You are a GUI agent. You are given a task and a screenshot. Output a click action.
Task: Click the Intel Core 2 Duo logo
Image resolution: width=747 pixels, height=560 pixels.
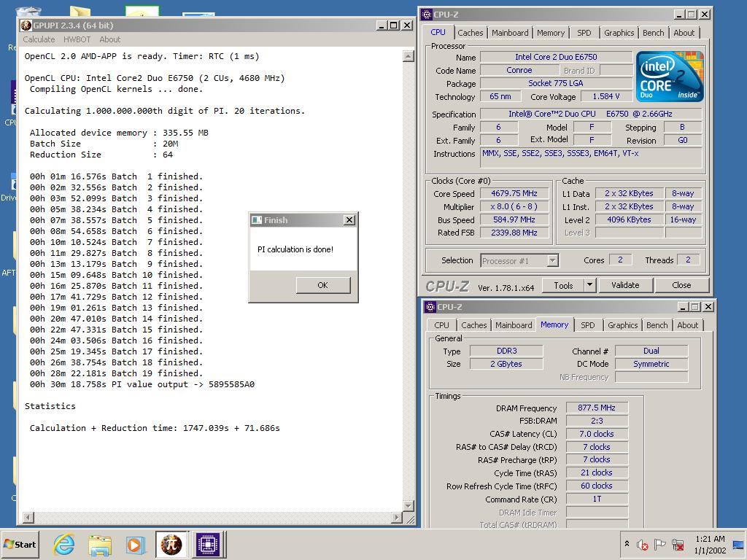click(x=670, y=76)
